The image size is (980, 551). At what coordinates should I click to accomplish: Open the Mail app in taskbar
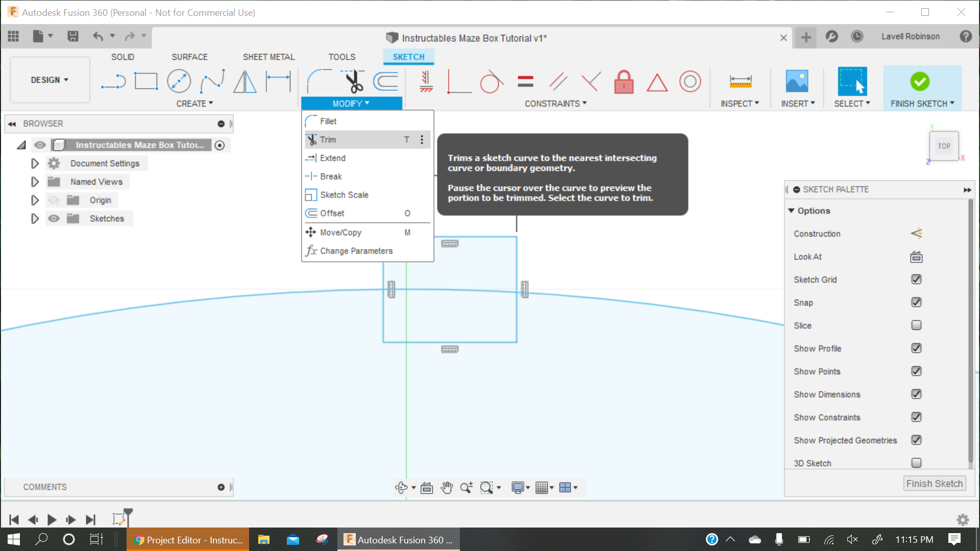(x=293, y=539)
